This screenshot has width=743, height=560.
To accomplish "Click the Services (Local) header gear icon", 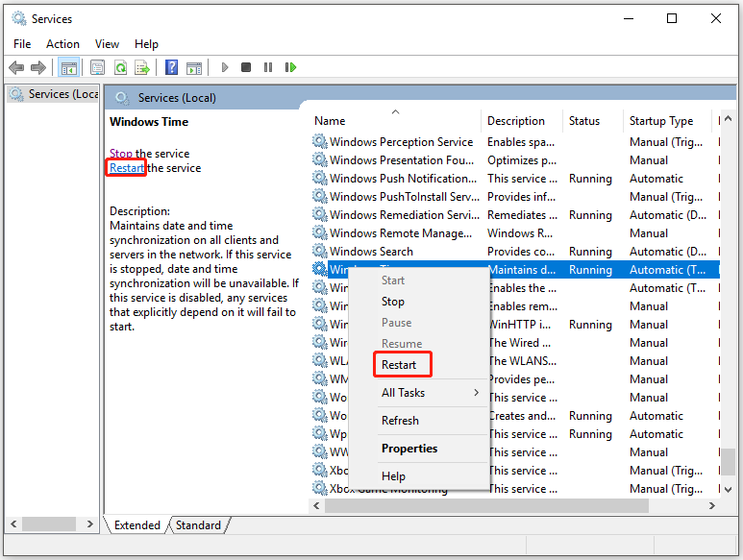I will 122,98.
